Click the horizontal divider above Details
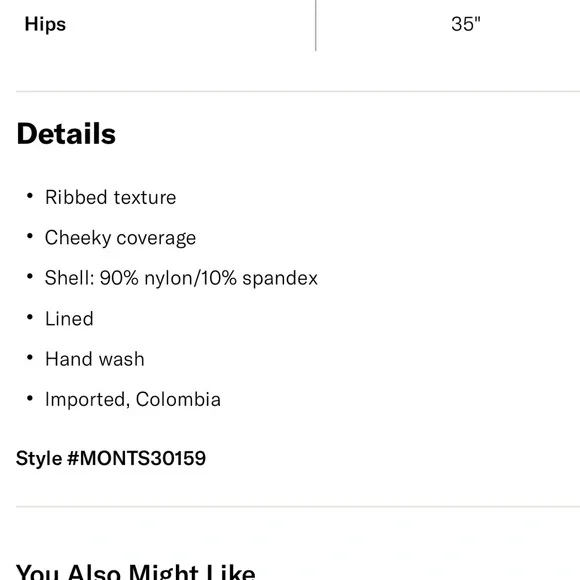 click(298, 91)
